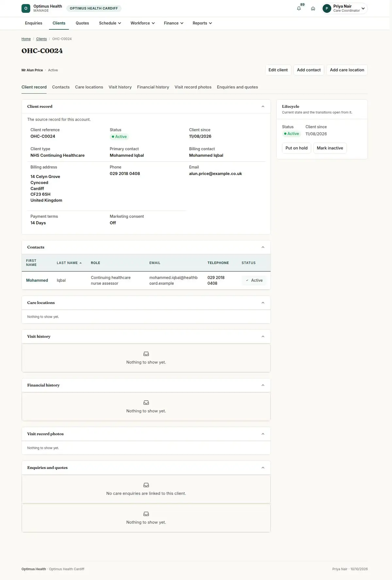
Task: Click the email alun.price@example.co.uk
Action: (x=215, y=174)
